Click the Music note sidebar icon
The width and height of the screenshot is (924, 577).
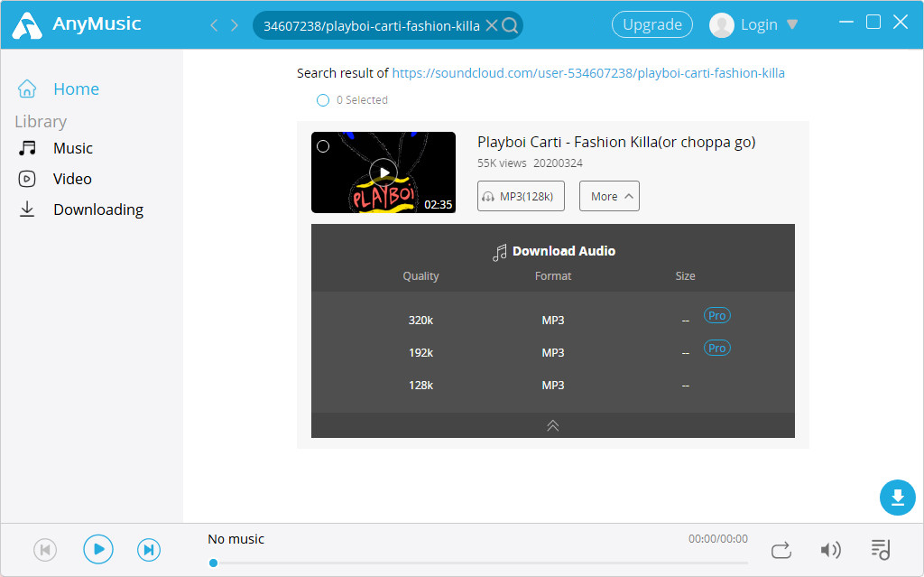click(27, 148)
